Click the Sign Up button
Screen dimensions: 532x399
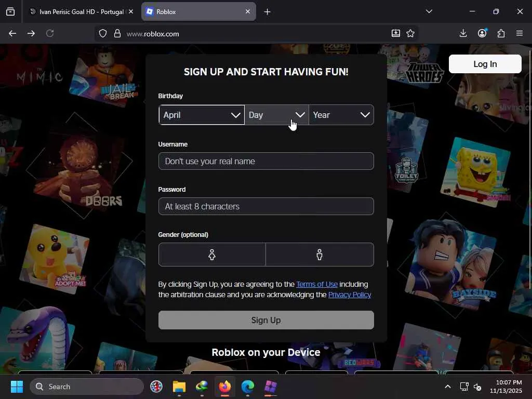coord(266,320)
